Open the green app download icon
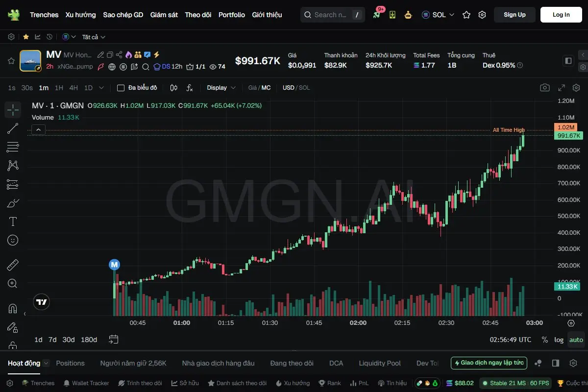 [x=392, y=15]
